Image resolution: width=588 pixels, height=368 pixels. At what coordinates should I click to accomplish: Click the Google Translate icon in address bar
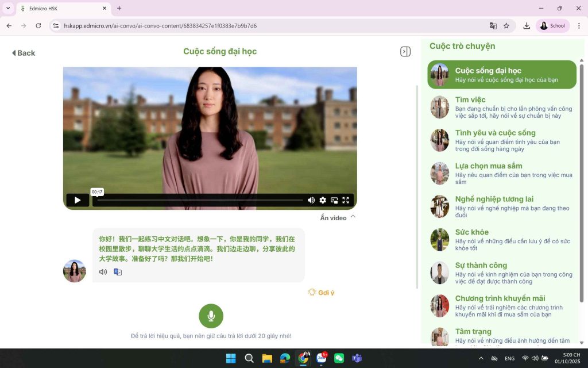tap(493, 26)
